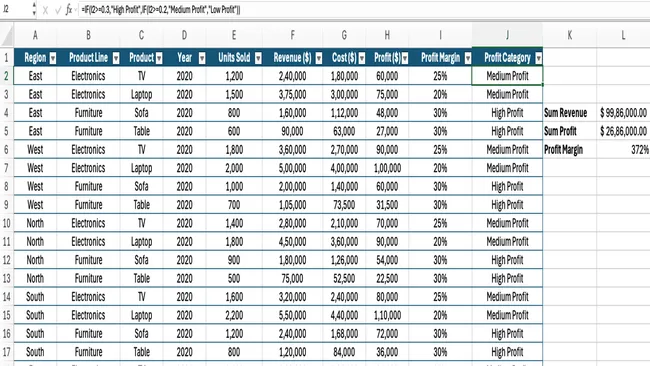Open the Profit Category filter dropdown
The height and width of the screenshot is (366, 650).
click(x=538, y=58)
